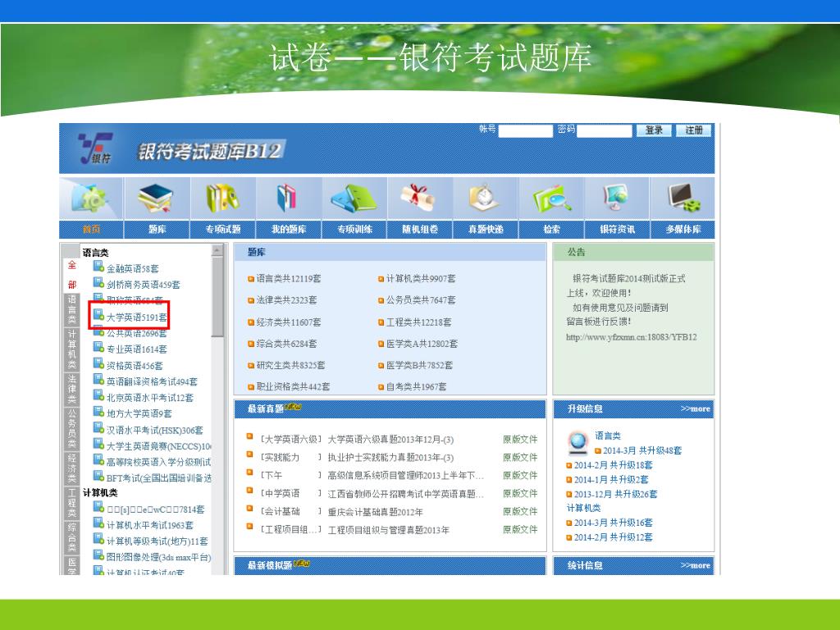This screenshot has height=630, width=840.
Task: Open 大学英语六级真题2013年12月-(3)
Action: pyautogui.click(x=390, y=440)
